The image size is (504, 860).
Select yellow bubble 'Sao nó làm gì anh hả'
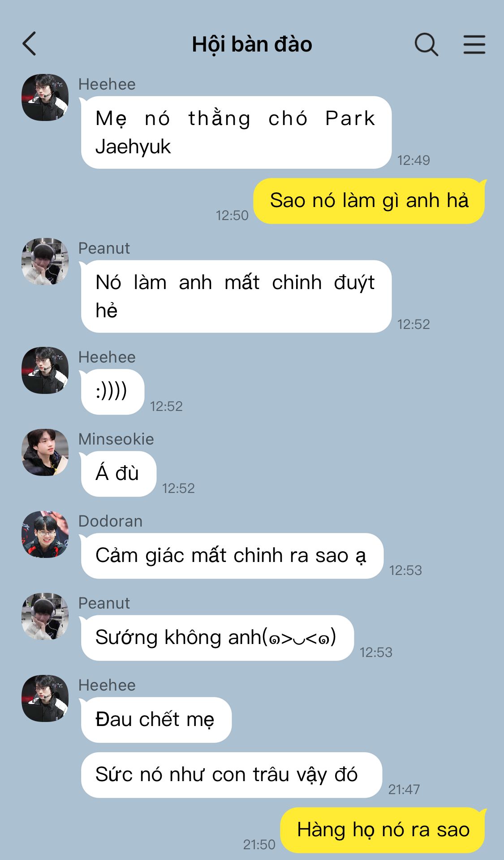pyautogui.click(x=369, y=201)
